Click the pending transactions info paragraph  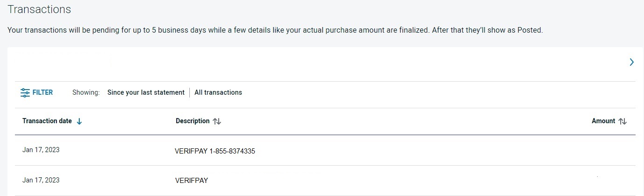pos(275,30)
